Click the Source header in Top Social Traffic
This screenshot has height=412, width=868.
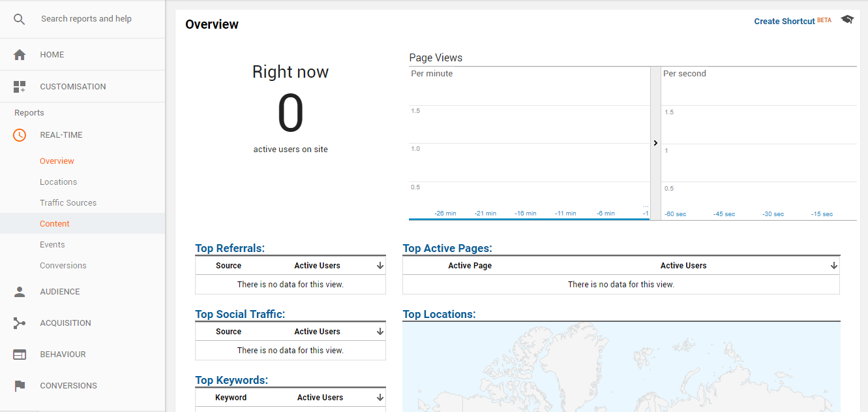(x=228, y=332)
